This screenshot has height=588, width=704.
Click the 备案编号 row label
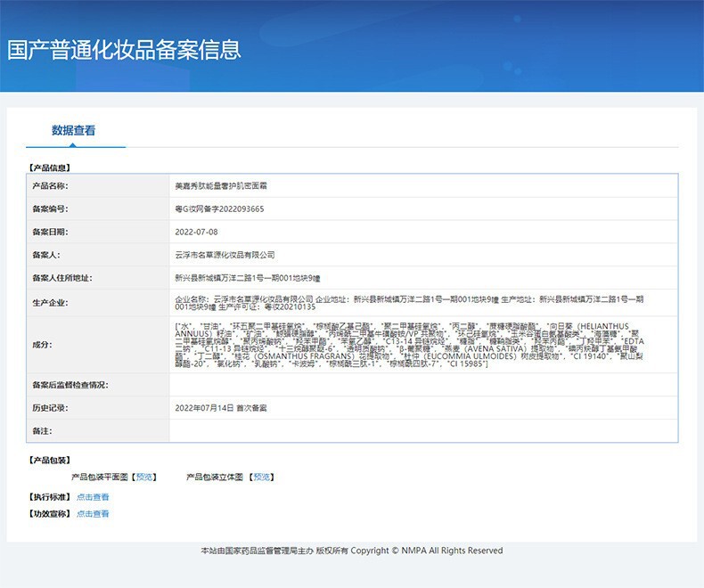(50, 208)
